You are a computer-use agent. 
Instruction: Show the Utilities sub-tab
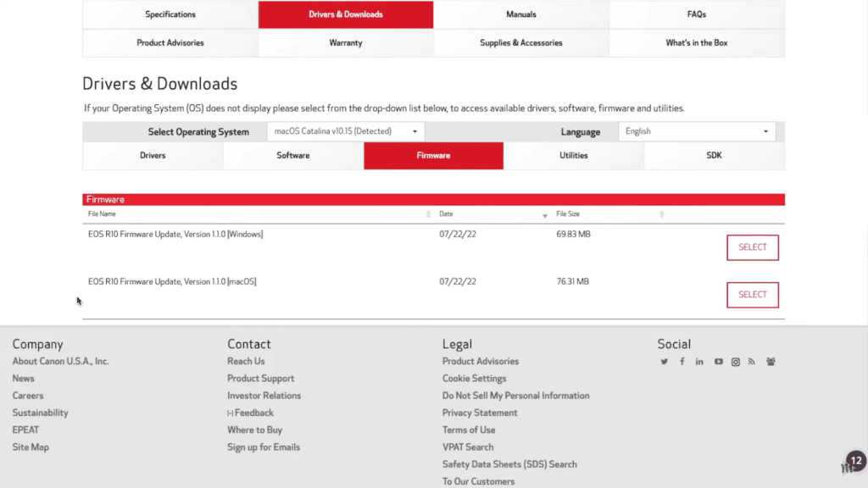click(x=574, y=156)
